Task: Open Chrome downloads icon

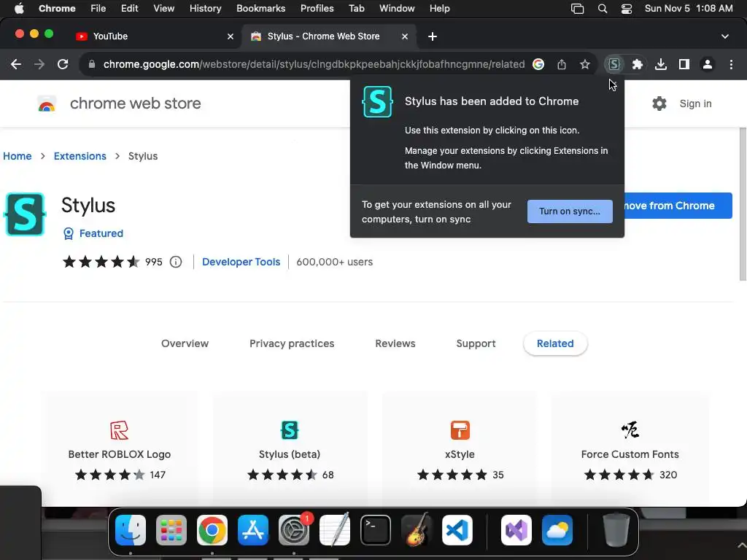Action: coord(661,64)
